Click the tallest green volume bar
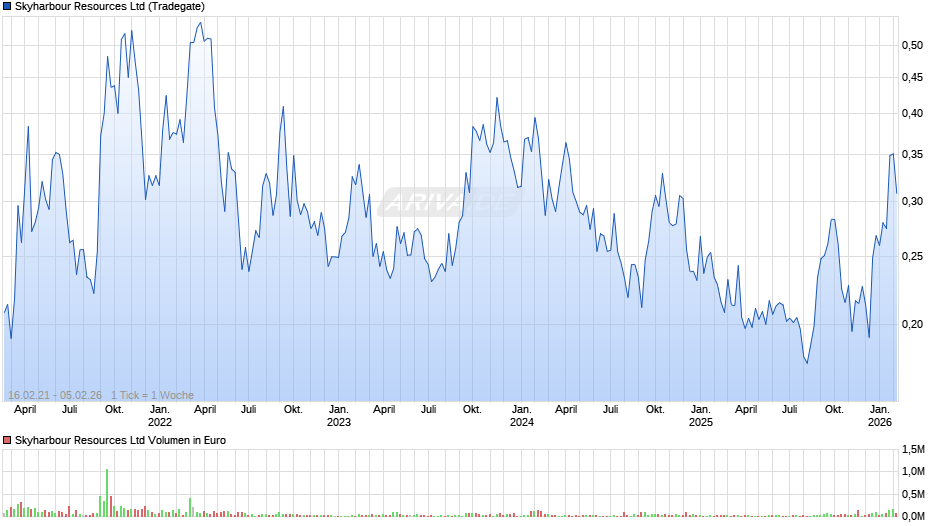The height and width of the screenshot is (526, 940). (x=107, y=493)
